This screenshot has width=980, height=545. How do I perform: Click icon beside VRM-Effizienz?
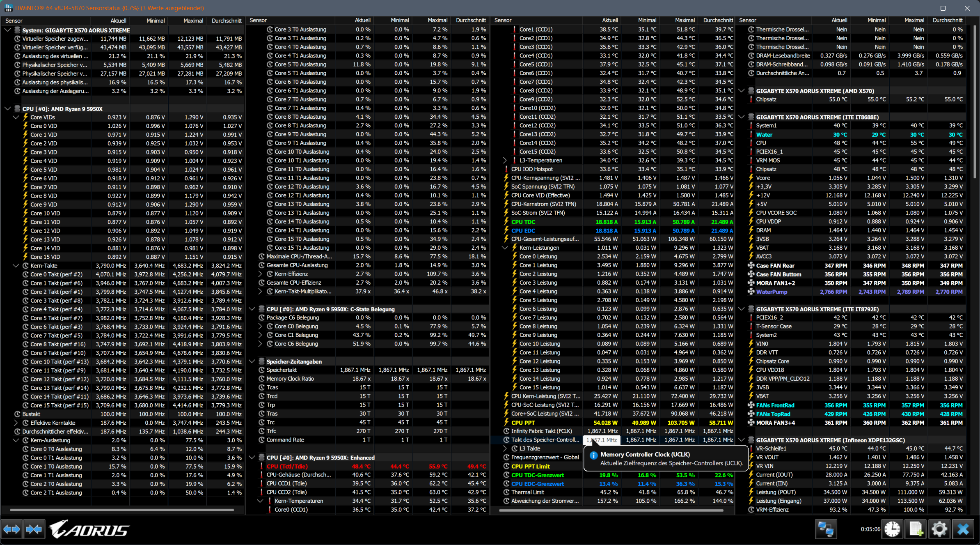[x=751, y=510]
